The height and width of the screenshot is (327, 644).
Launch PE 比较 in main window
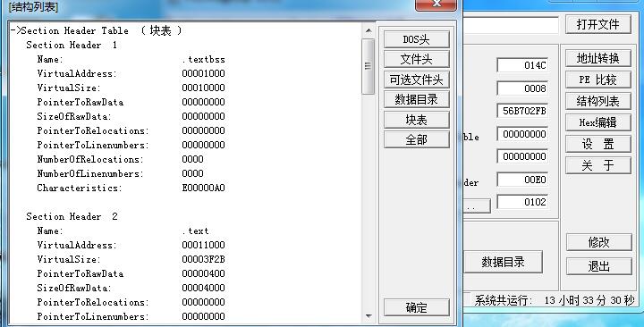tap(598, 80)
